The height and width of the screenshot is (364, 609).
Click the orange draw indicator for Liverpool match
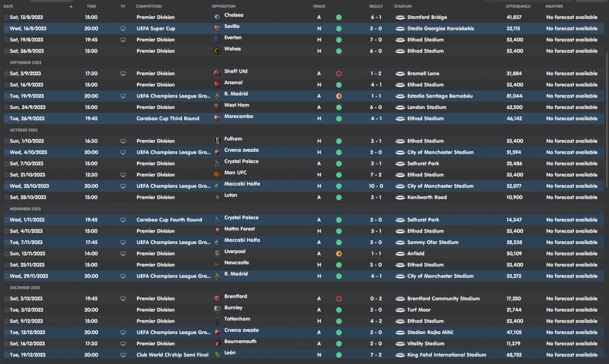click(x=339, y=254)
